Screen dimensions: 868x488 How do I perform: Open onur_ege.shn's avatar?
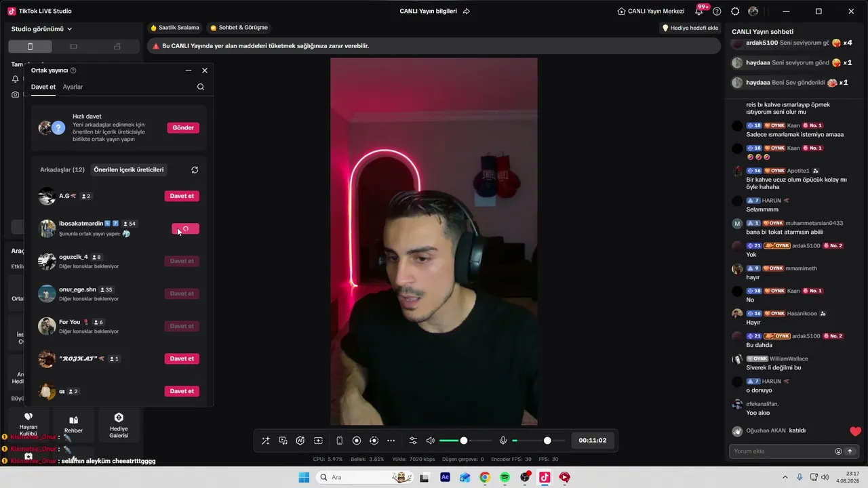tap(47, 293)
